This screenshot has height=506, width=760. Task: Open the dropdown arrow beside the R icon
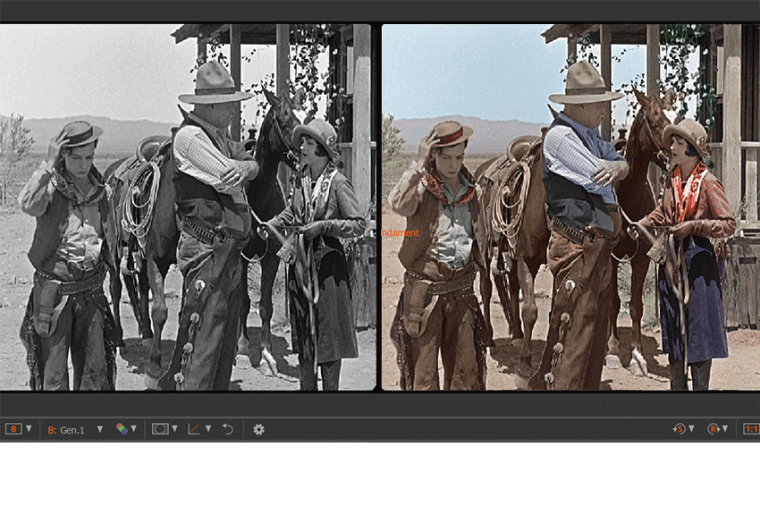pos(726,429)
